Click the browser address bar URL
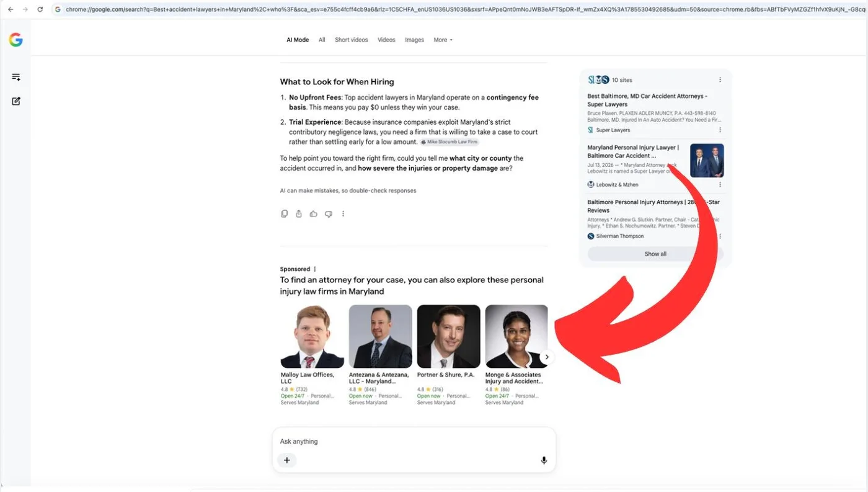 465,9
